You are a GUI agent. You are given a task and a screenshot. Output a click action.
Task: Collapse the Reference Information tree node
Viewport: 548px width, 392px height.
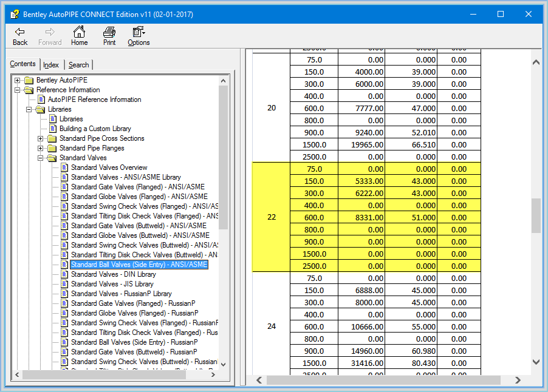tap(18, 90)
